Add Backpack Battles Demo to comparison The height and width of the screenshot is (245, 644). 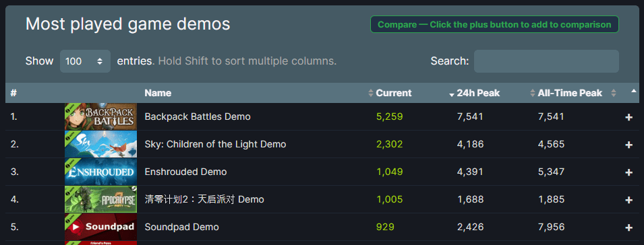[628, 117]
